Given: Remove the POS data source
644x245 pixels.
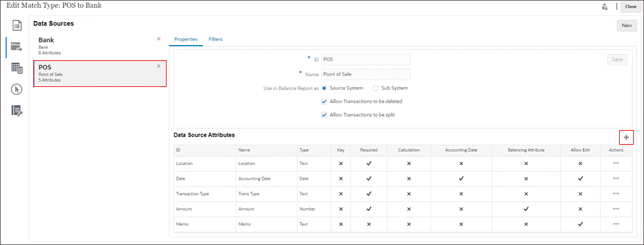Looking at the screenshot, I should [x=159, y=65].
